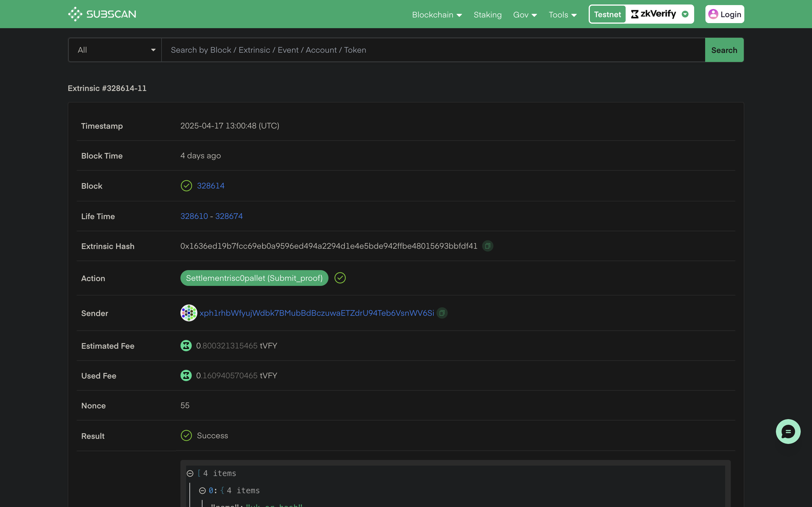Open the Tools menu
The width and height of the screenshot is (812, 507).
(x=562, y=15)
